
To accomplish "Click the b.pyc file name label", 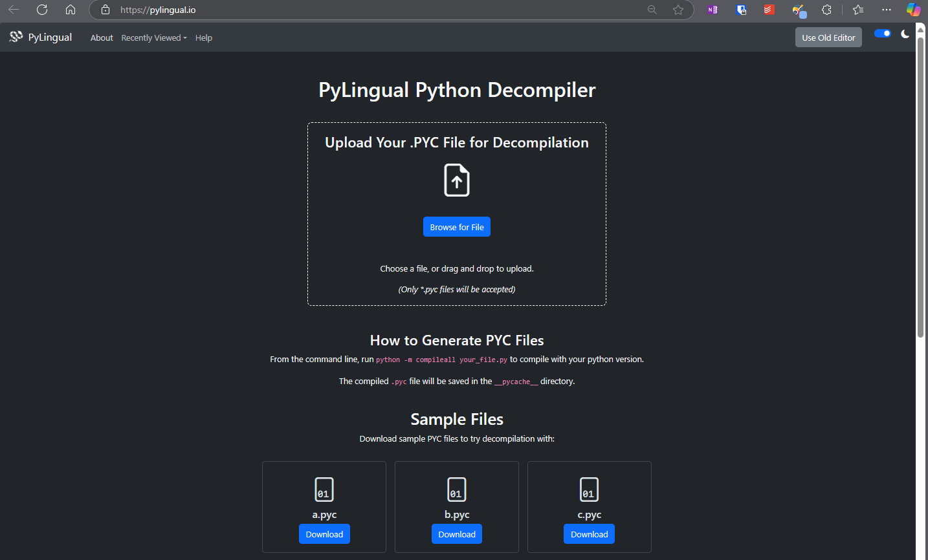I will (x=457, y=515).
